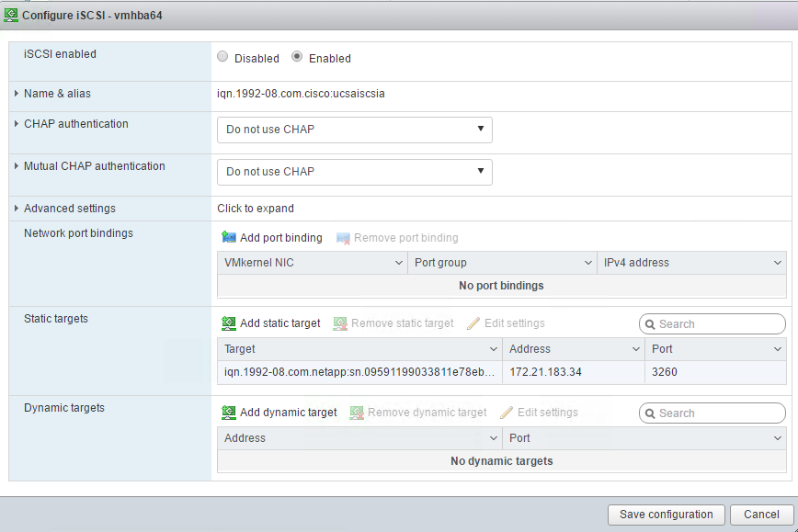This screenshot has width=798, height=532.
Task: Click the Remove static target icon
Action: [340, 323]
